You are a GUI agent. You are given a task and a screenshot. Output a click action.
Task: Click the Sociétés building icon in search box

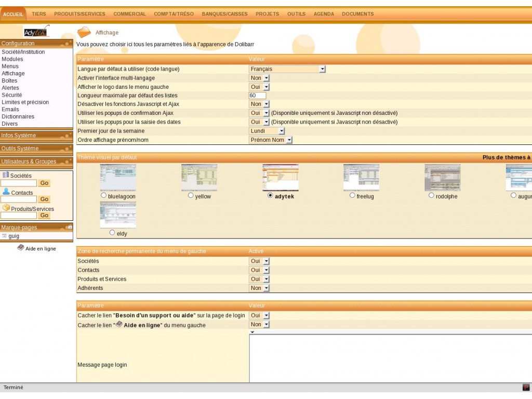click(6, 175)
